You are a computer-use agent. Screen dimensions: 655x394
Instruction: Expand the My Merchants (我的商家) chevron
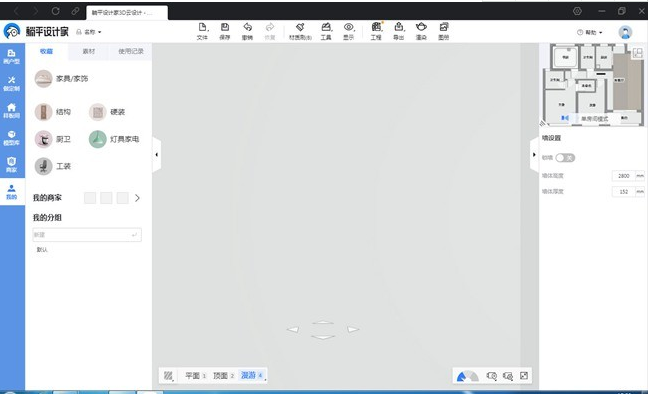[x=137, y=198]
